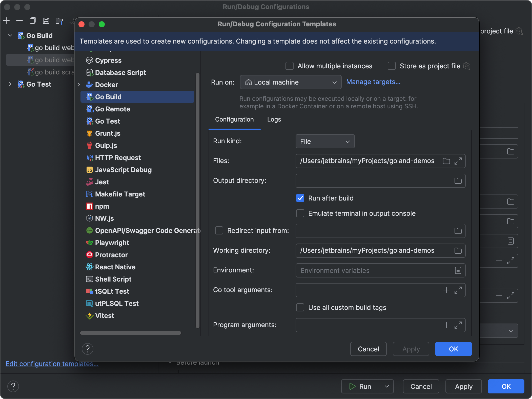Switch to the Logs tab
The image size is (532, 399).
tap(274, 119)
